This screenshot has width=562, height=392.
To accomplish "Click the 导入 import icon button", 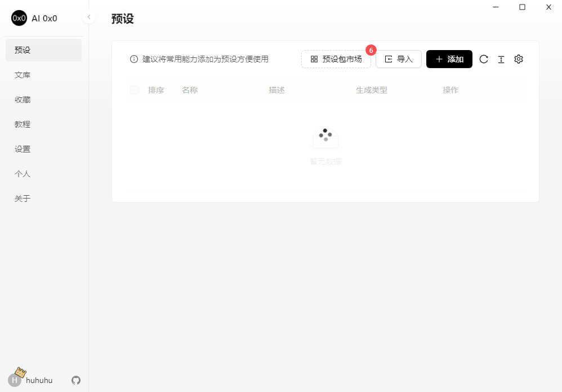I will (390, 59).
